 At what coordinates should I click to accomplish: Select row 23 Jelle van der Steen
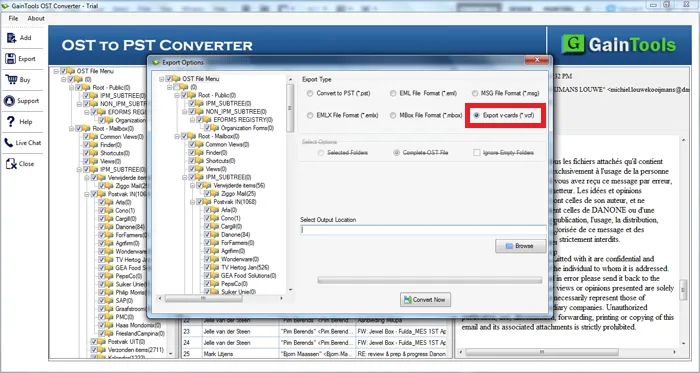[314, 332]
